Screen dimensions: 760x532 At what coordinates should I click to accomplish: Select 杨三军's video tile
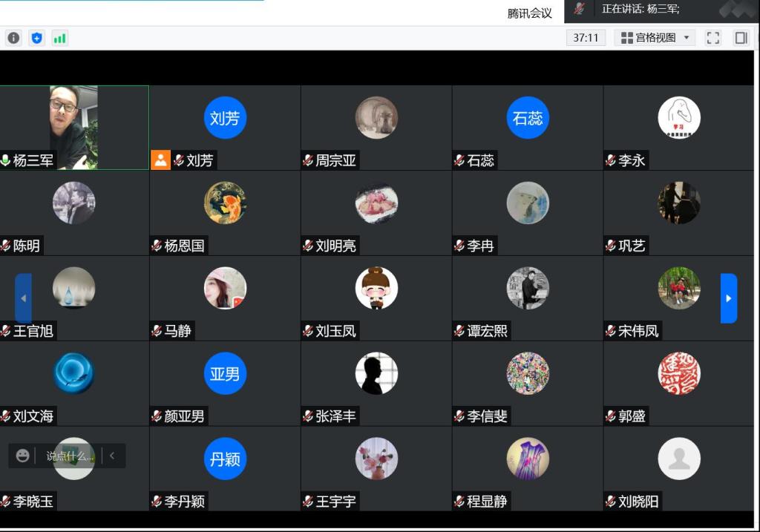tap(73, 126)
